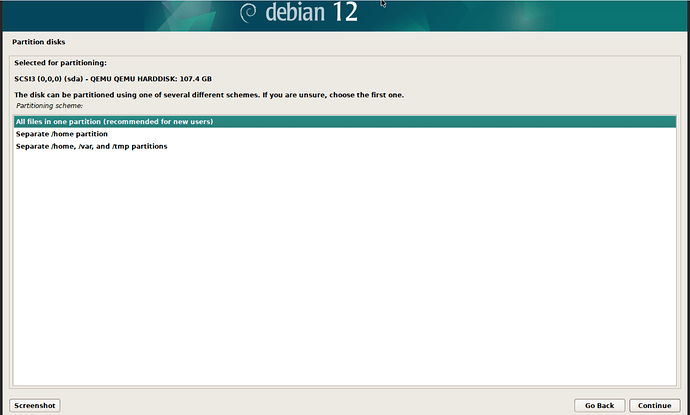690x415 pixels.
Task: Click the "Selected for partitioning:" text
Action: point(60,63)
